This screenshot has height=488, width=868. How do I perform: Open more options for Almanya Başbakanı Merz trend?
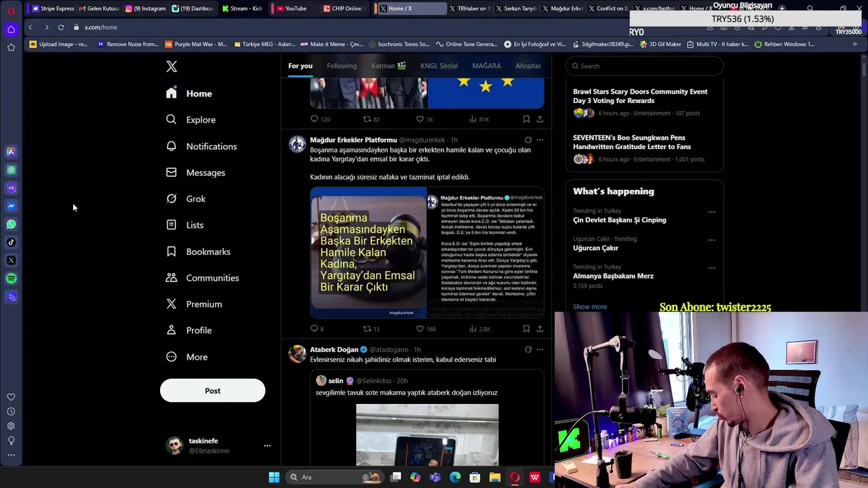(x=711, y=268)
